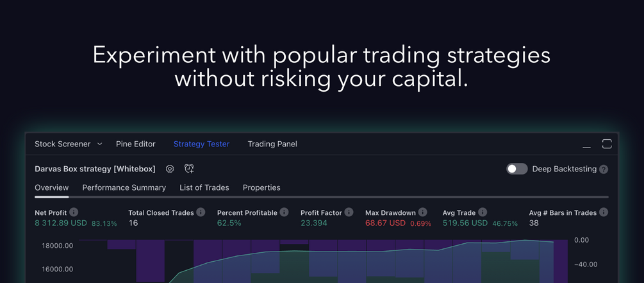Show Total Closed Trades info tooltip
This screenshot has width=644, height=283.
[201, 212]
